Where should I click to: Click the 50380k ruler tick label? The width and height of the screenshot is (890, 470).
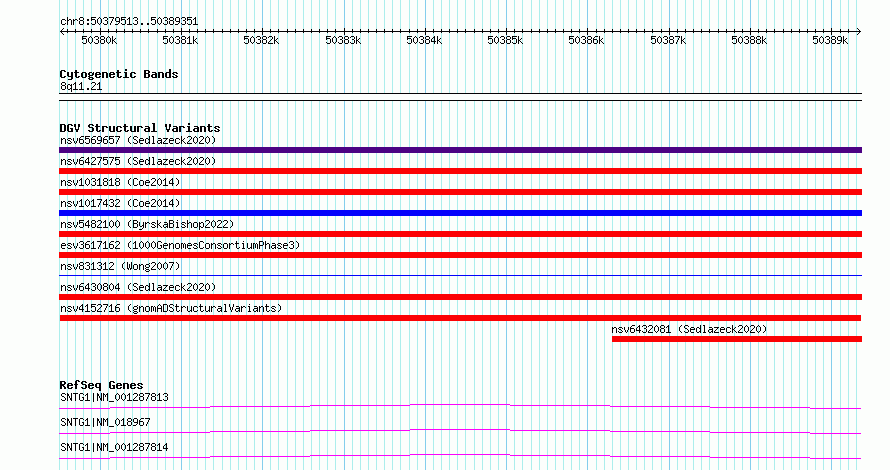(99, 40)
